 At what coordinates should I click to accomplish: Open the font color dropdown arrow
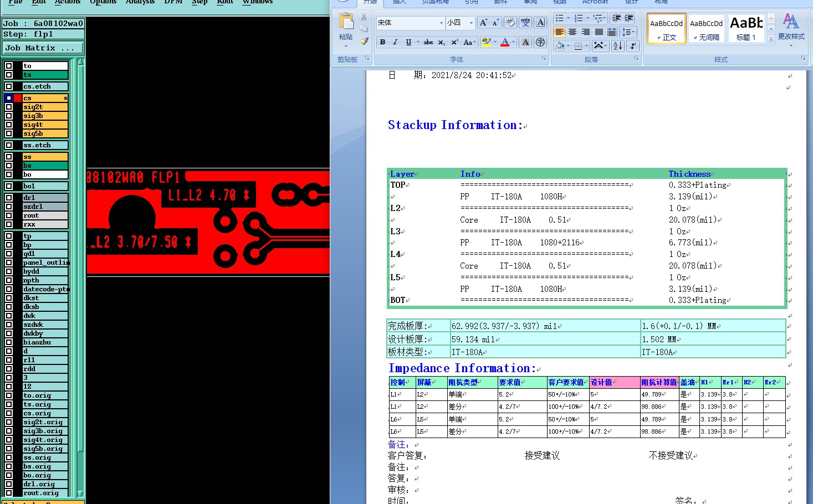[x=514, y=42]
